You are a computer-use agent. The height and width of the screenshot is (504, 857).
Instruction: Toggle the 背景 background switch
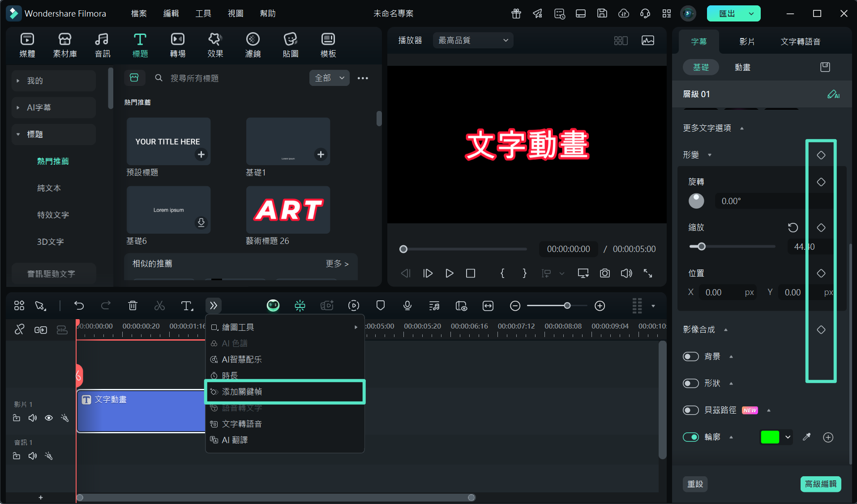pyautogui.click(x=691, y=356)
